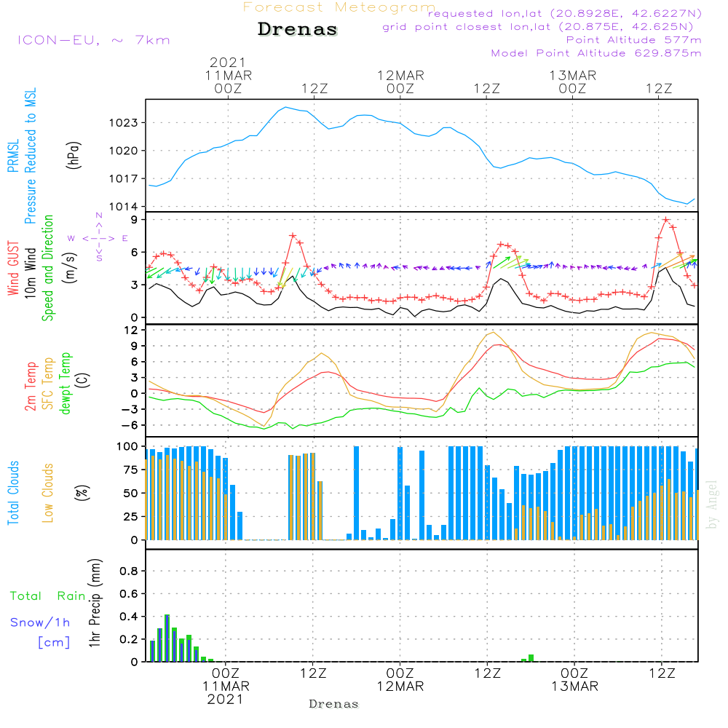Click the bottom '11MAR 2021' date label
This screenshot has height=728, width=728.
(226, 693)
